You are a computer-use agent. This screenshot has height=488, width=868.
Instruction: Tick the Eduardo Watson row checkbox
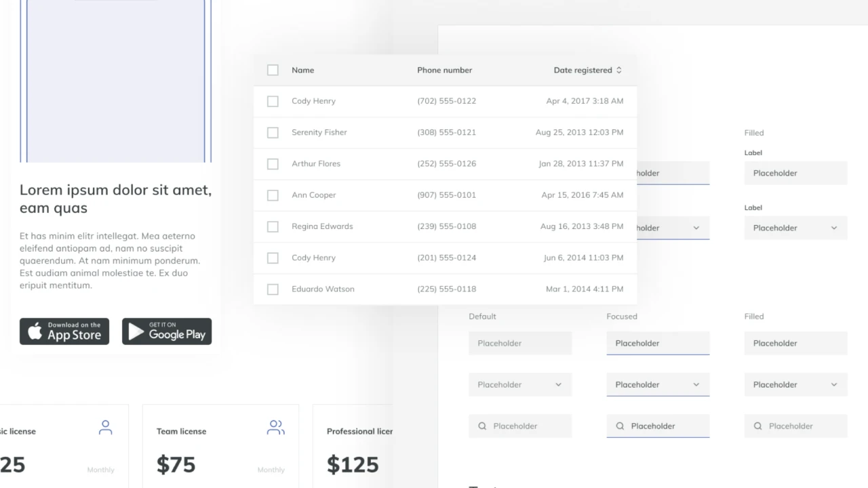[273, 289]
